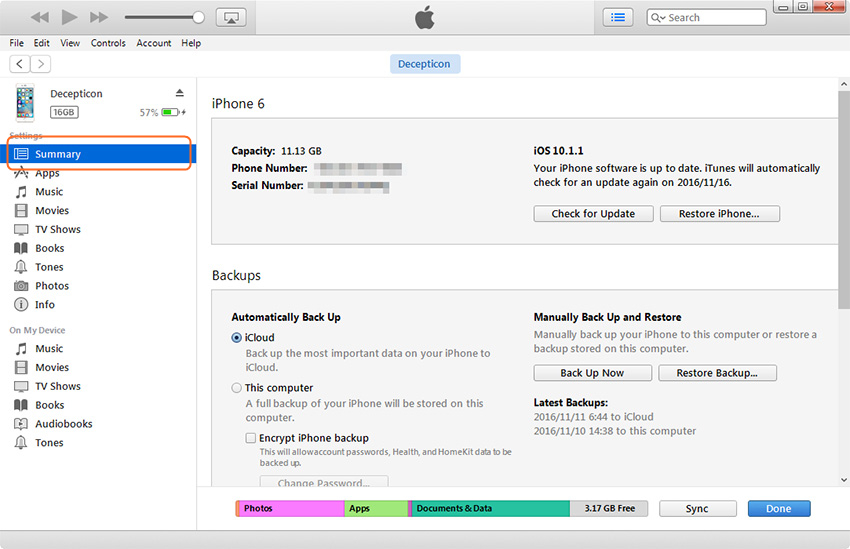Image resolution: width=850 pixels, height=549 pixels.
Task: Select This computer backup option
Action: tap(237, 388)
